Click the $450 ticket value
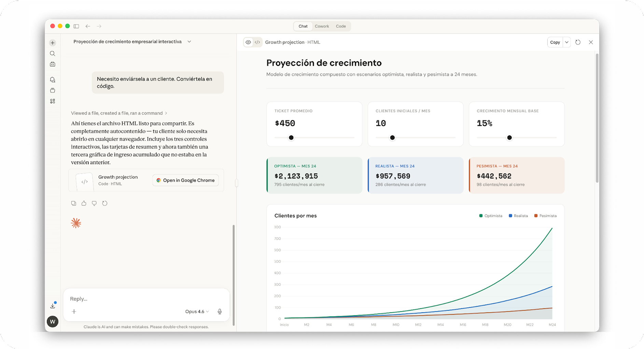The height and width of the screenshot is (349, 644). [285, 123]
